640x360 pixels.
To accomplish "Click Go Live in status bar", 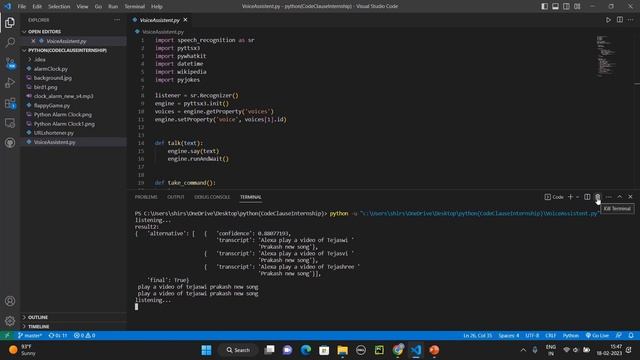I will point(598,335).
